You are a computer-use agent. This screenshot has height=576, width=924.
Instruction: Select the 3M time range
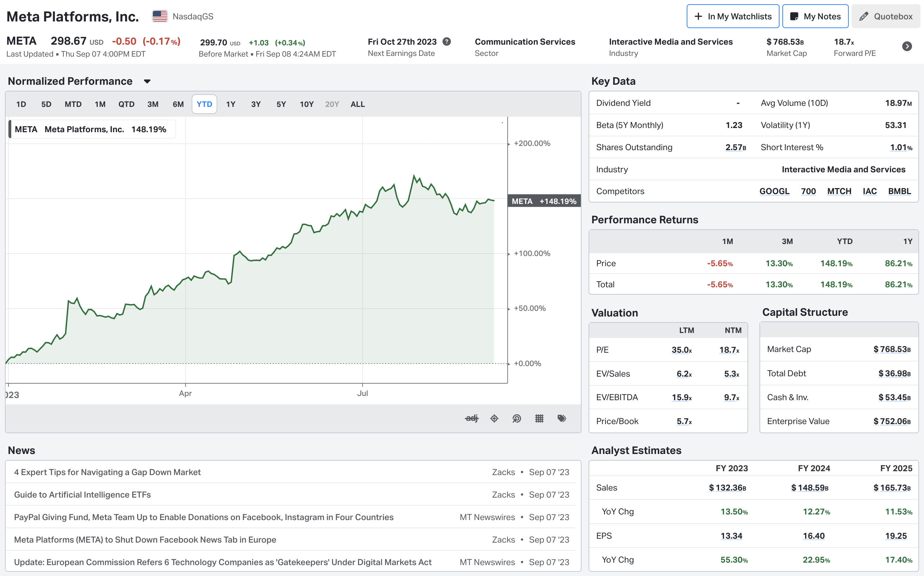click(153, 104)
